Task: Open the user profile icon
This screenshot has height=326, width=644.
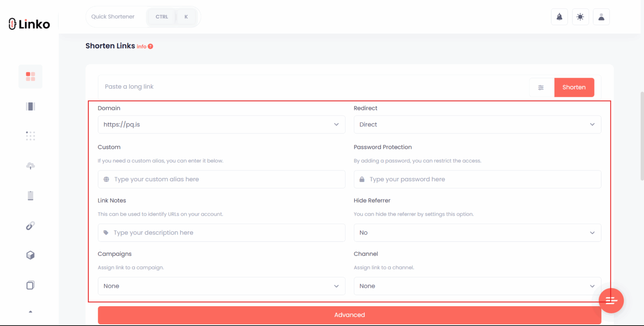Action: (601, 17)
